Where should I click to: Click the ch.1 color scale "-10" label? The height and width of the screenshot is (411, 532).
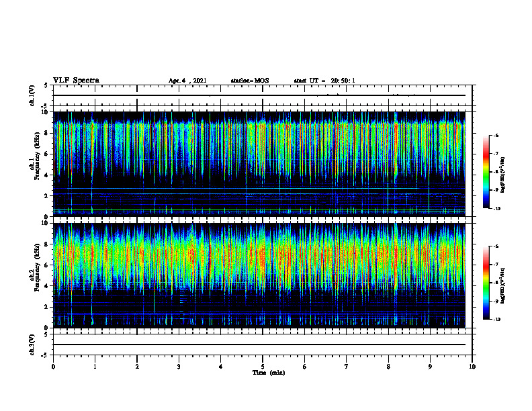[496, 209]
